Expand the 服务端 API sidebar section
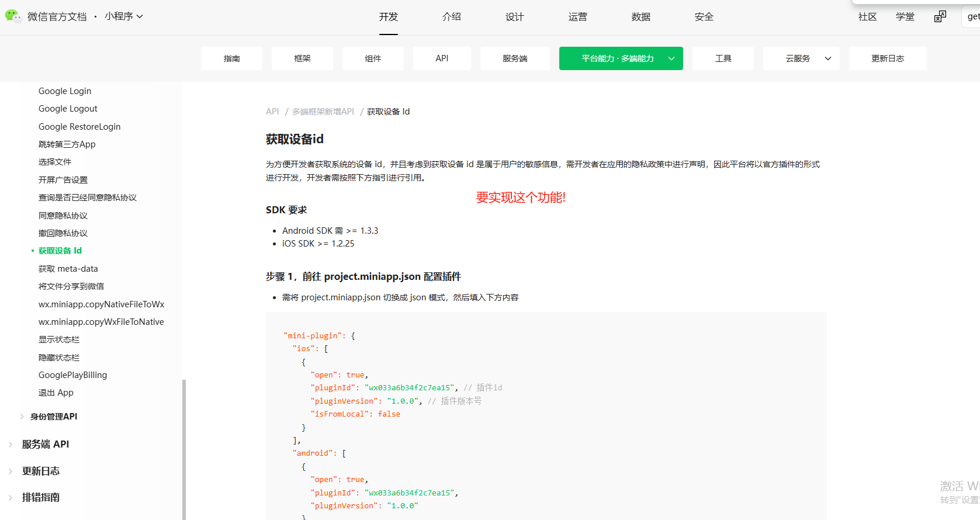Image resolution: width=980 pixels, height=520 pixels. point(11,445)
